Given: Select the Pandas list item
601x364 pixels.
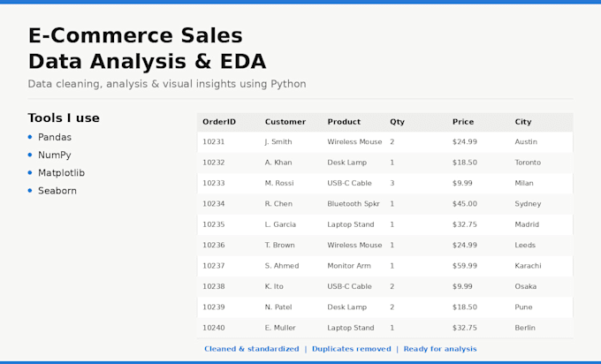Looking at the screenshot, I should [x=55, y=137].
